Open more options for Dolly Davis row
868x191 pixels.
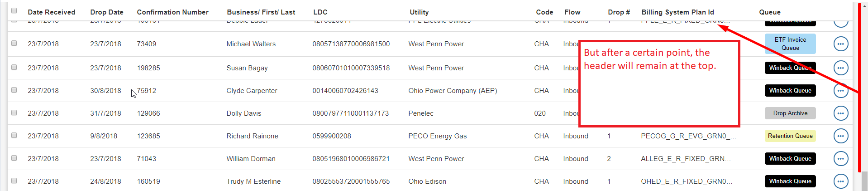point(840,113)
